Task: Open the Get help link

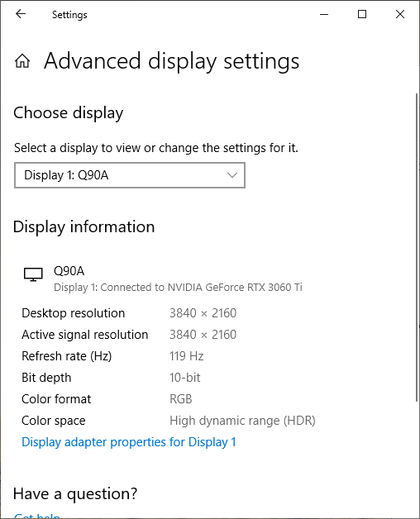Action: 37,516
